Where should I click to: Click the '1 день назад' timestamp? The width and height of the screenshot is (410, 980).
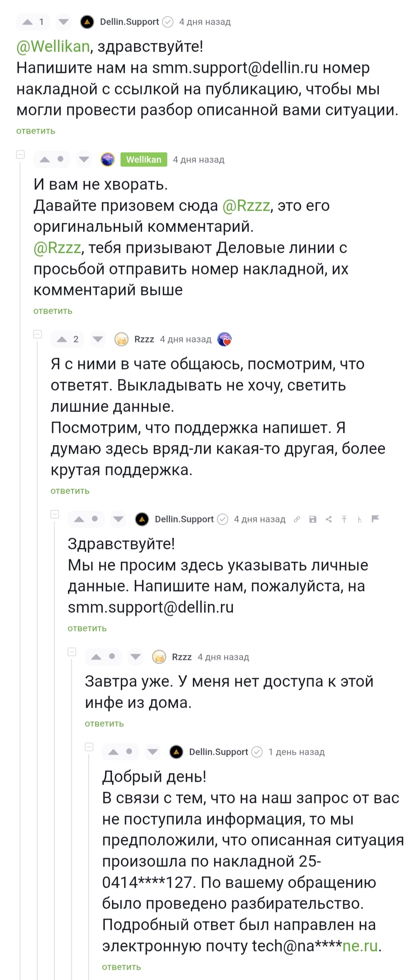[x=296, y=752]
